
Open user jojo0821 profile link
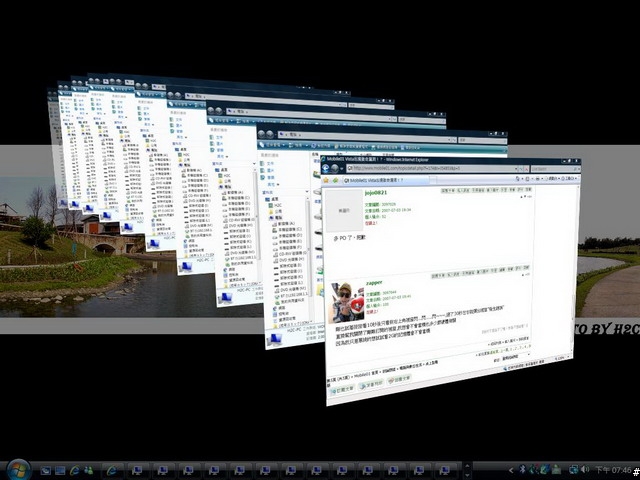[x=376, y=192]
